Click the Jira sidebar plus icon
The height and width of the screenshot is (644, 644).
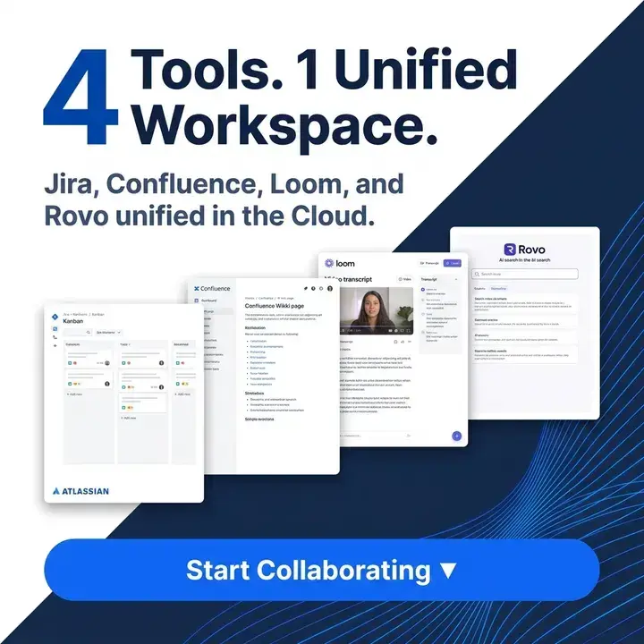click(x=55, y=346)
